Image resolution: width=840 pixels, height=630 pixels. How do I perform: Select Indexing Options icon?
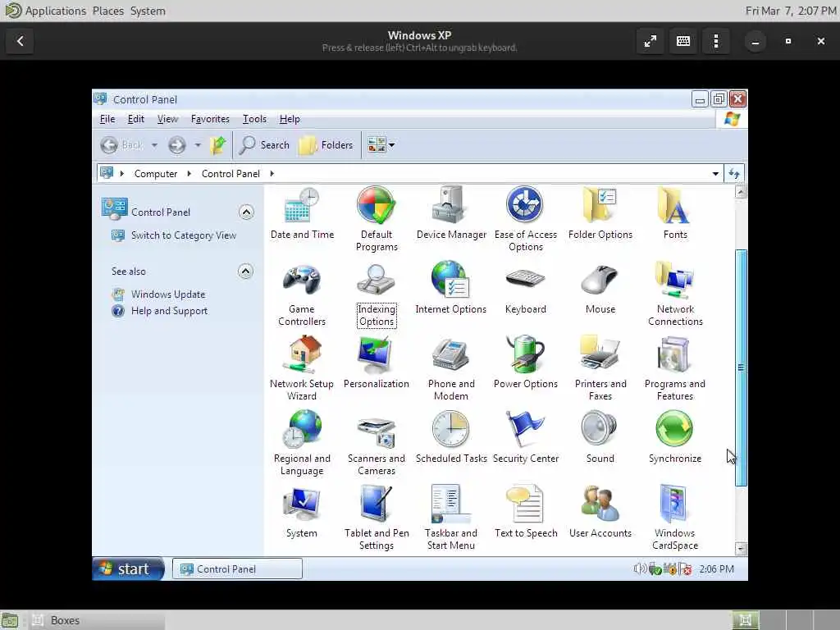click(377, 294)
